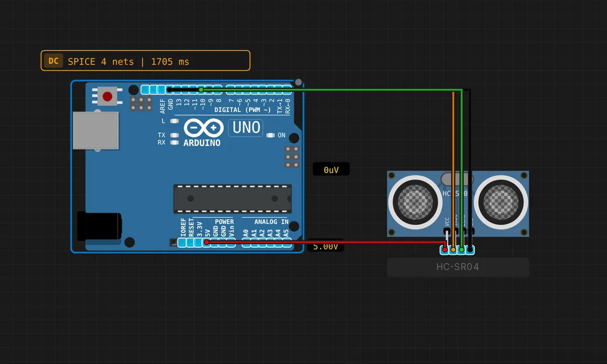Click the Arduino Vin power pin
This screenshot has height=364, width=607.
231,243
